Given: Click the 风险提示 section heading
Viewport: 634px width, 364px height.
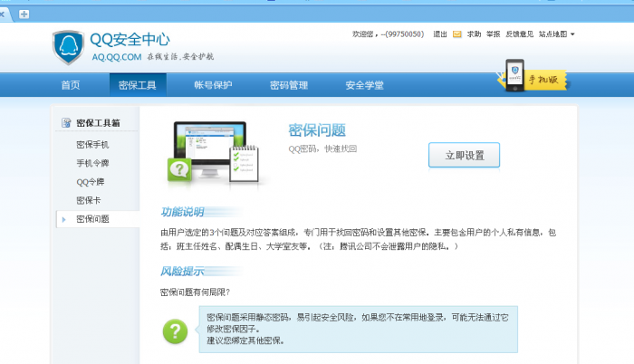Looking at the screenshot, I should tap(182, 271).
